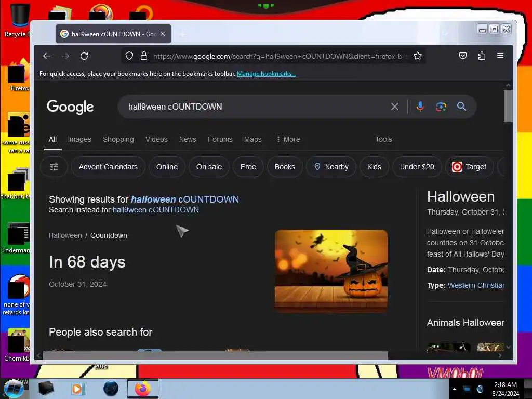
Task: Apply Target store filter chip
Action: 470,167
